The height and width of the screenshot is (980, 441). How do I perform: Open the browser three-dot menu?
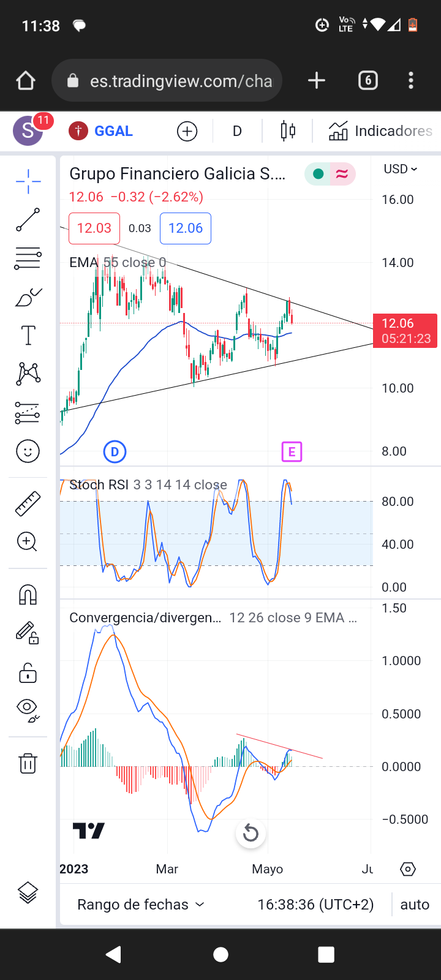(411, 80)
